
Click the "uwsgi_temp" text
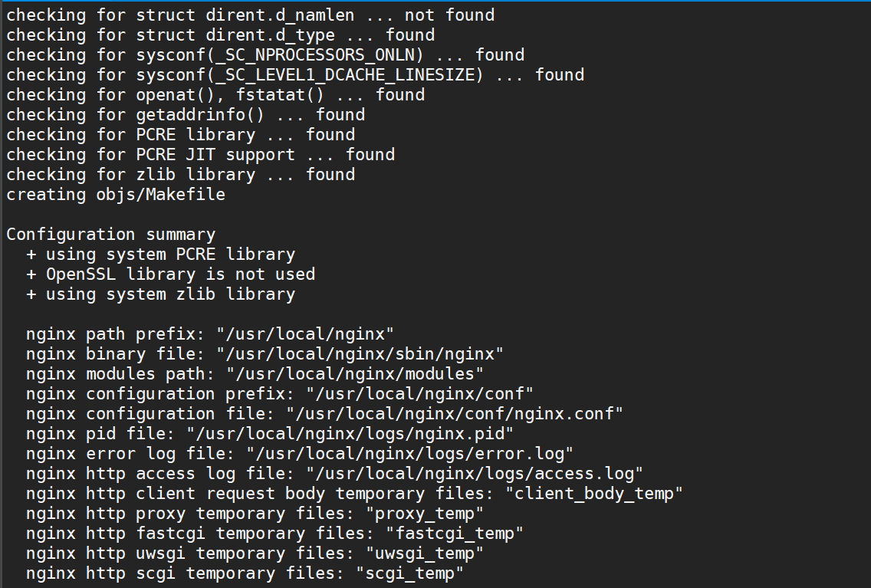(425, 554)
